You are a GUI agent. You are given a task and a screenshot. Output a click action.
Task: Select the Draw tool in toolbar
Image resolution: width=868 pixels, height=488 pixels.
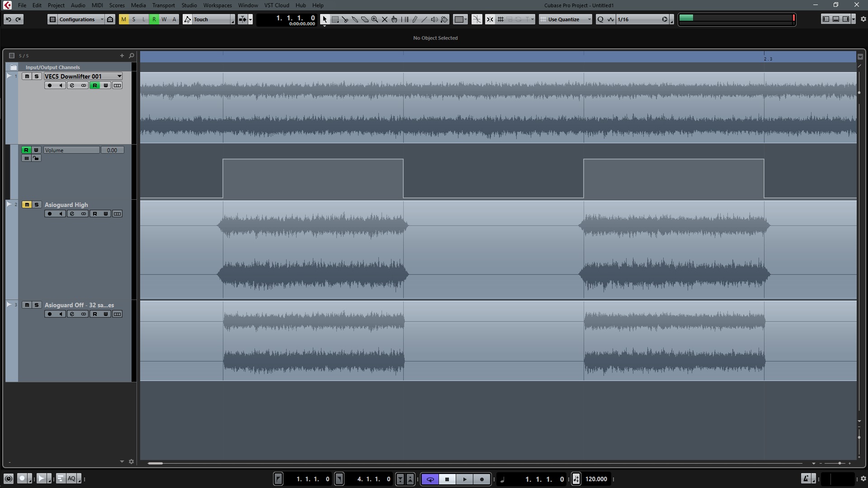click(415, 19)
